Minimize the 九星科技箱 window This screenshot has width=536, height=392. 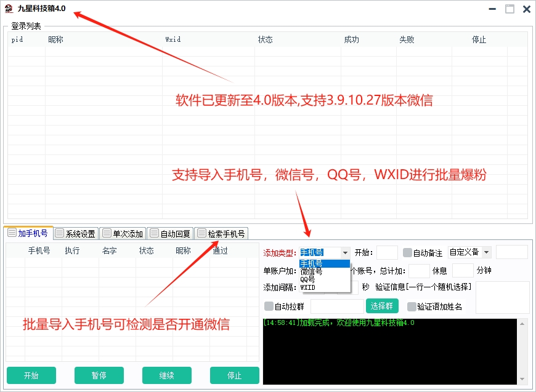pos(492,9)
